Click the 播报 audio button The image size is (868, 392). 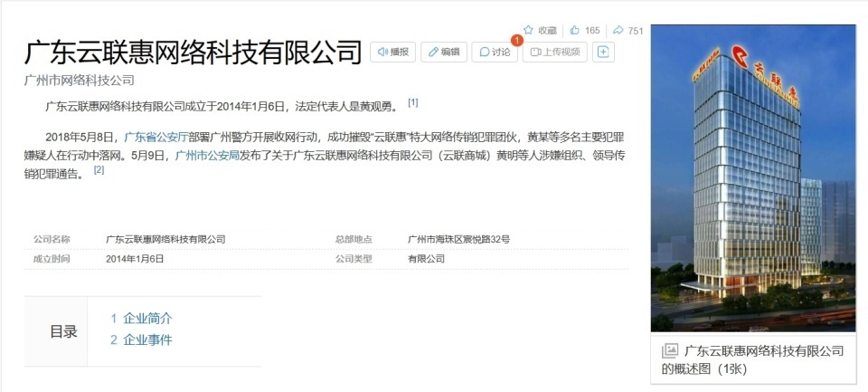click(392, 52)
